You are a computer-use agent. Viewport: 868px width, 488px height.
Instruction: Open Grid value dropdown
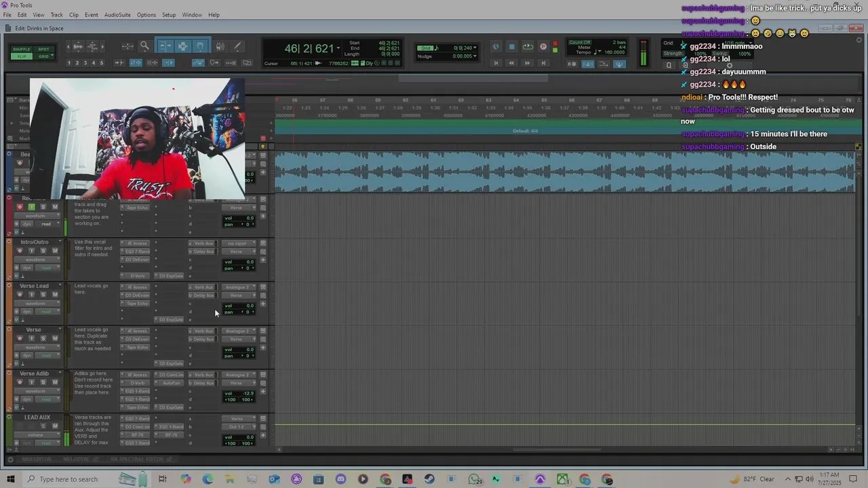[x=474, y=48]
